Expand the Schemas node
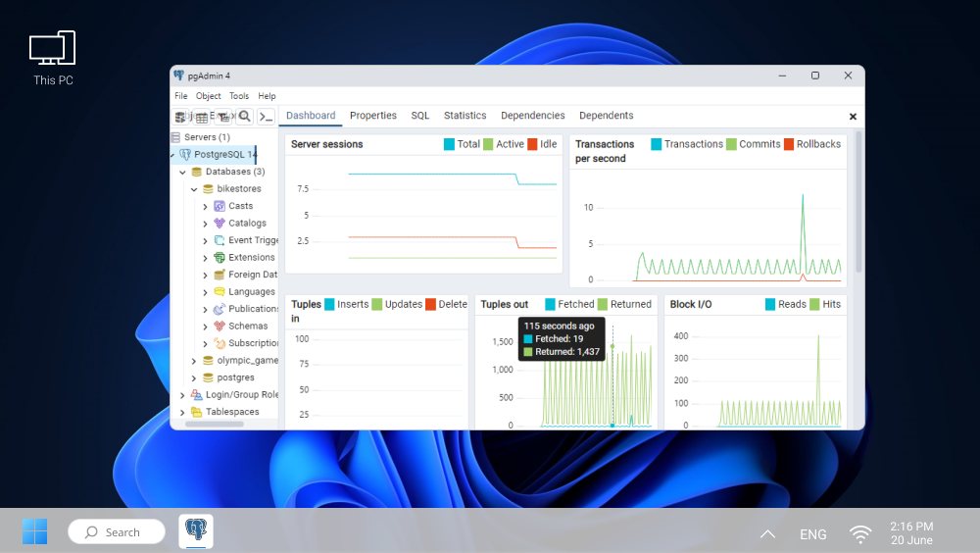Image resolution: width=980 pixels, height=553 pixels. [205, 327]
